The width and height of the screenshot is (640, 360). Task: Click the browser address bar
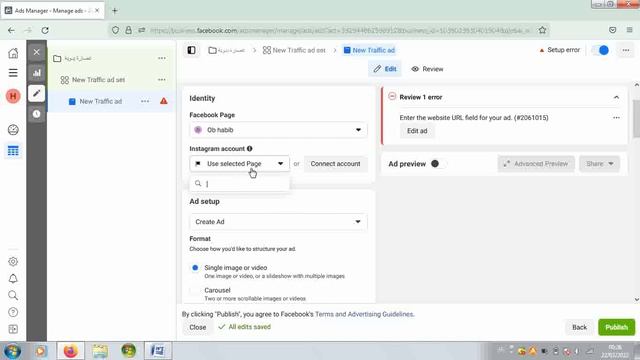[x=329, y=30]
